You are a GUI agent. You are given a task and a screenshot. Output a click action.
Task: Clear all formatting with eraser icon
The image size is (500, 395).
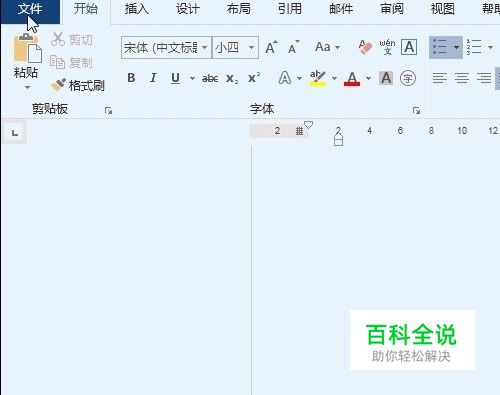pyautogui.click(x=365, y=47)
